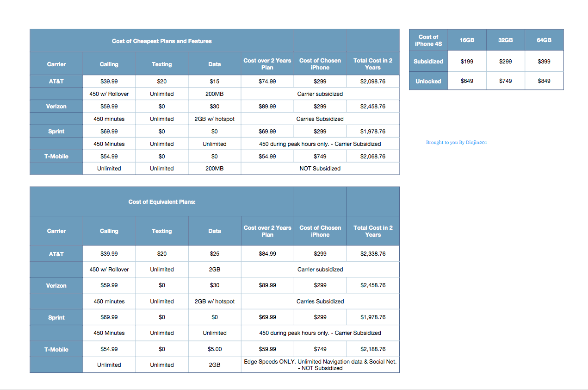Select the 'Cost of Equivalent Plans:' title cell
Screen dimensions: 588x390
tap(161, 202)
